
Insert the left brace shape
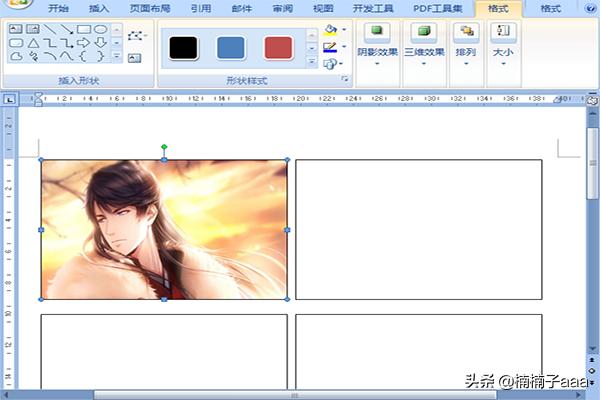83,56
